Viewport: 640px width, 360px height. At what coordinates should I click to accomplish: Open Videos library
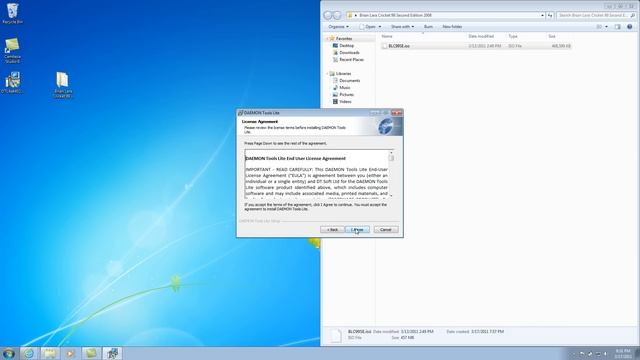coord(345,101)
